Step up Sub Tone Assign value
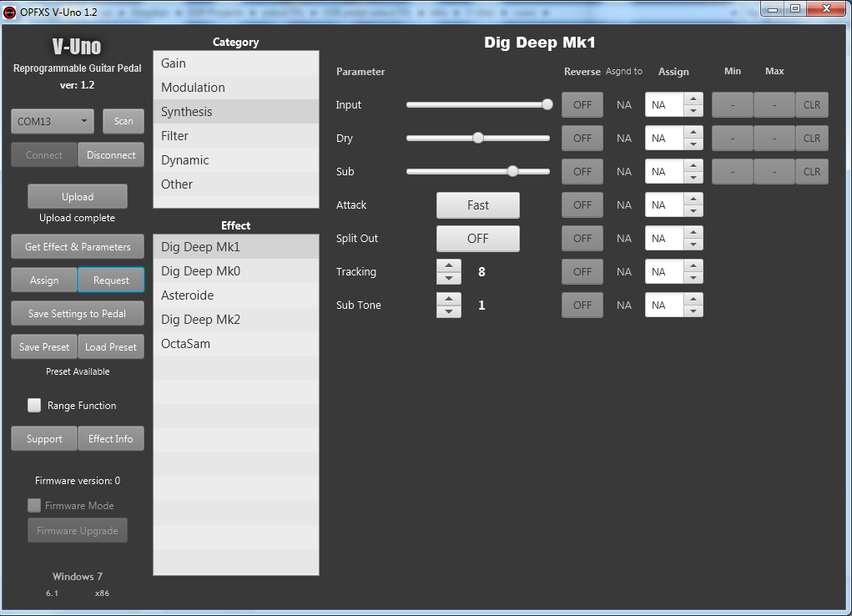The height and width of the screenshot is (616, 852). click(693, 299)
